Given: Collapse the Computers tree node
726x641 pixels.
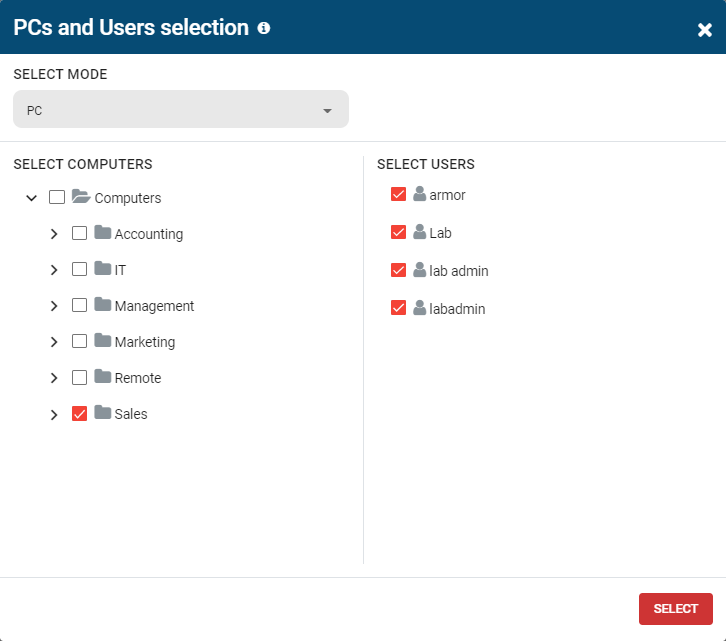Looking at the screenshot, I should pos(31,198).
